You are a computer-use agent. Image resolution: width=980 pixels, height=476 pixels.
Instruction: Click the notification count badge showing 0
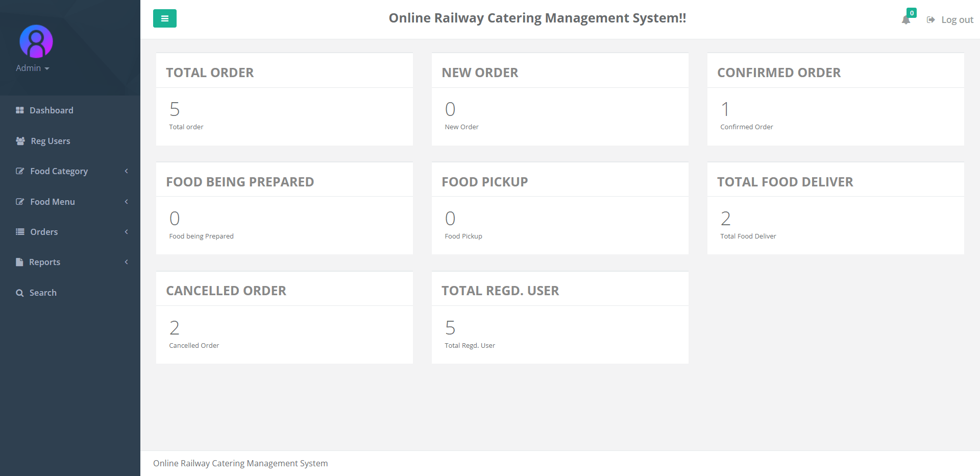coord(912,12)
